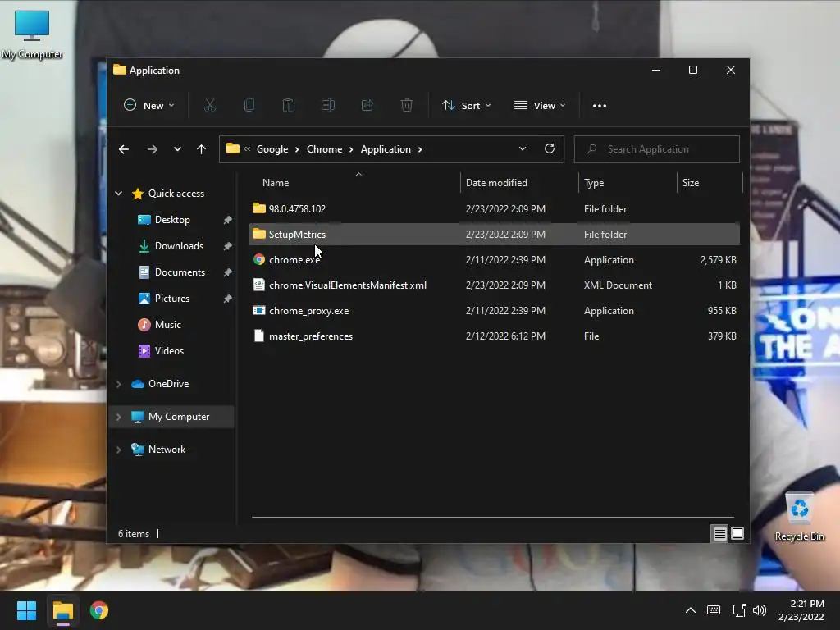
Task: Open Downloads in Quick access
Action: 179,246
